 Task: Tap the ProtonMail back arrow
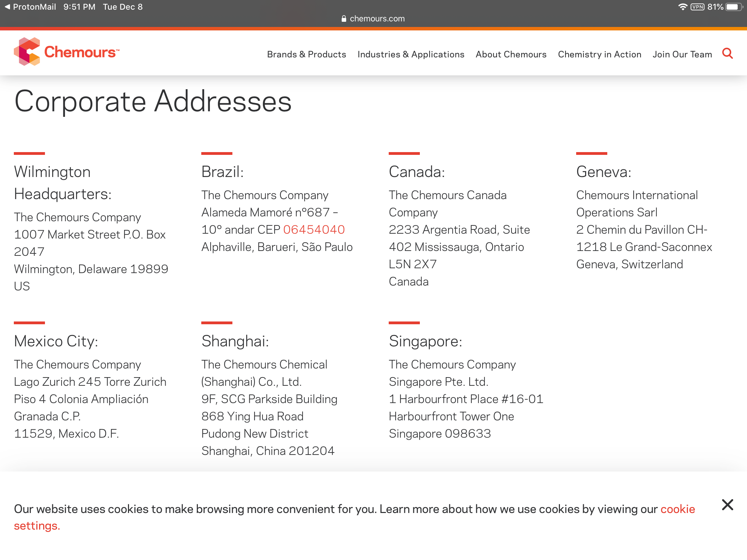[30, 7]
